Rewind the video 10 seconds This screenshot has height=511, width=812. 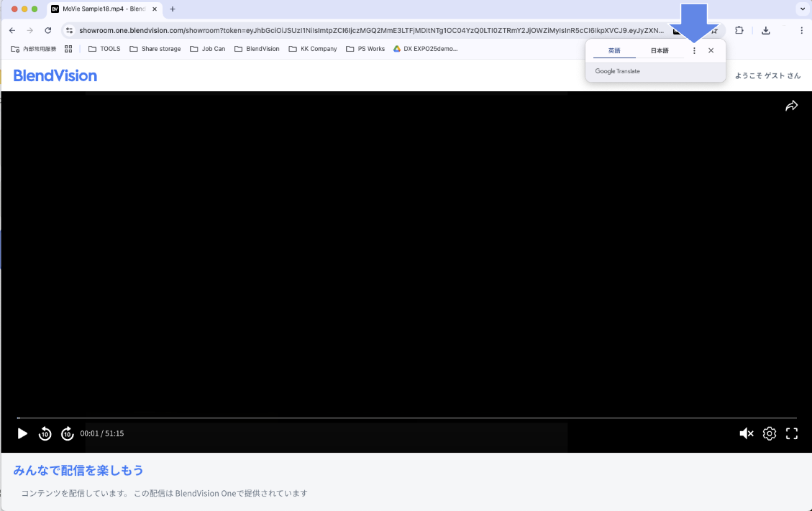(x=45, y=433)
